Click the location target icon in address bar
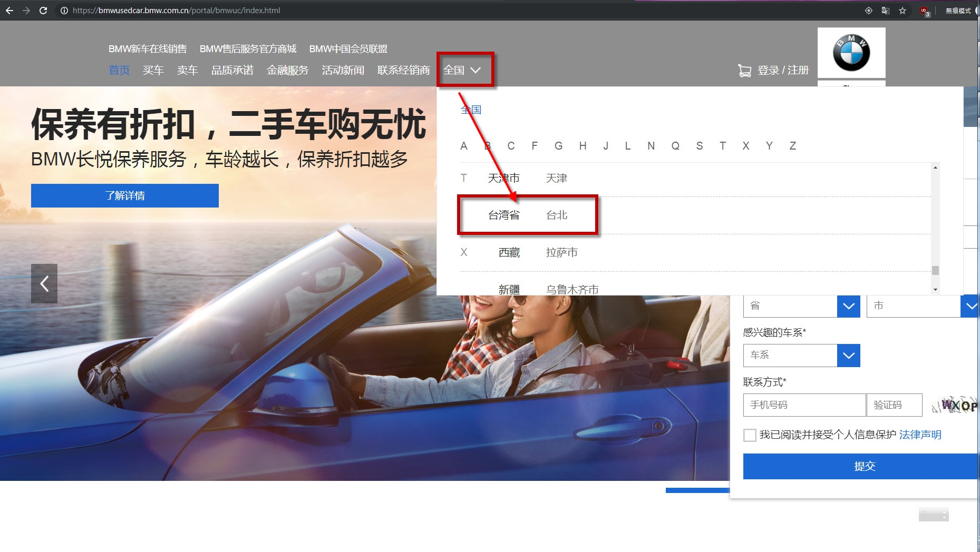 [869, 11]
